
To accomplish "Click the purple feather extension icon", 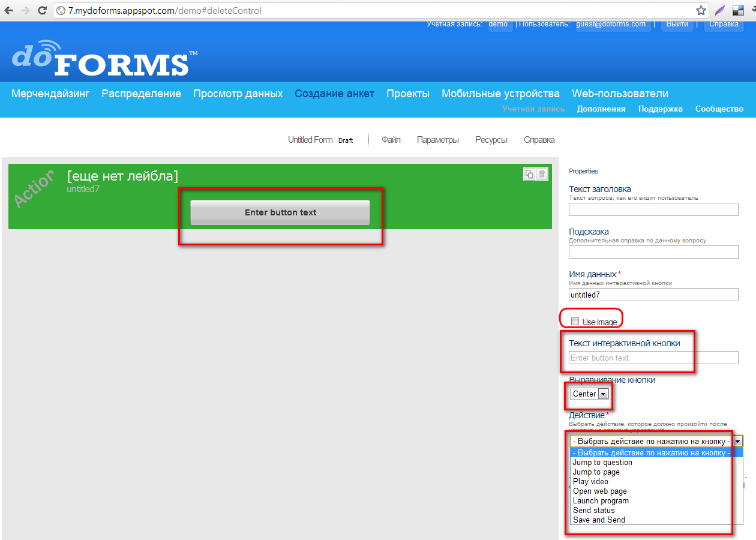I will pos(719,10).
